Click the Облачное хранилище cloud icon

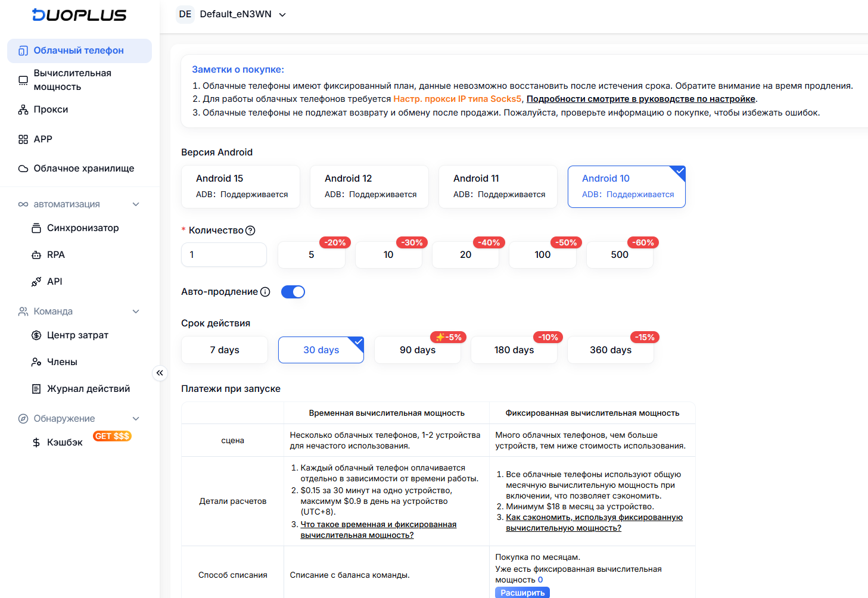tap(23, 169)
